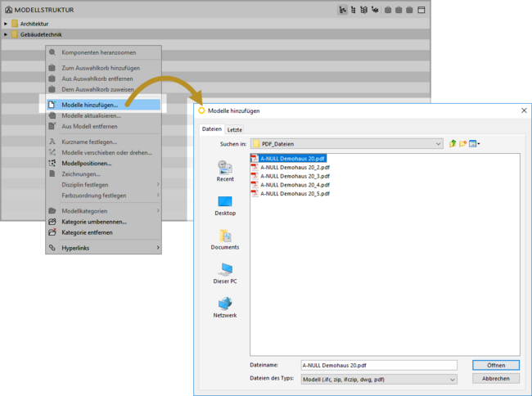Click the Abbrechen button
The width and height of the screenshot is (532, 396).
click(496, 378)
